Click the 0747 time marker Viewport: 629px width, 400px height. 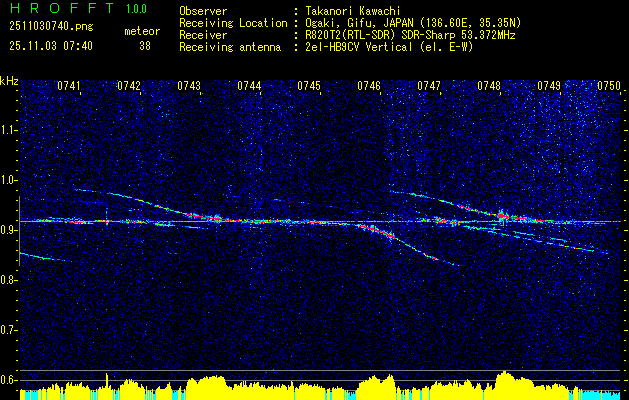429,86
